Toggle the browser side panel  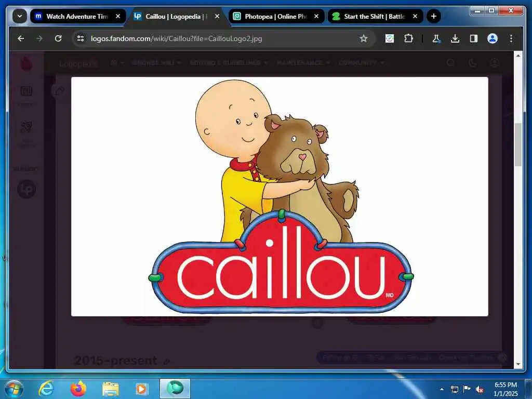click(474, 38)
